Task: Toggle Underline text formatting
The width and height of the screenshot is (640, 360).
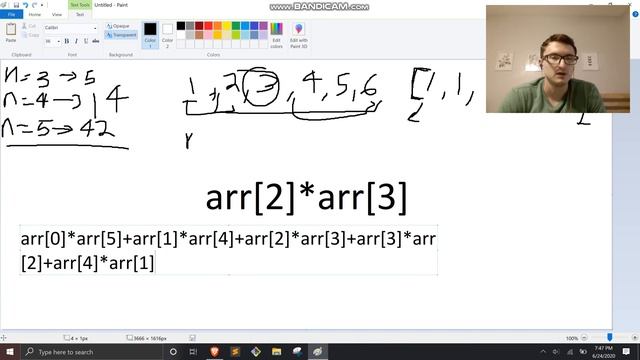Action: click(86, 41)
